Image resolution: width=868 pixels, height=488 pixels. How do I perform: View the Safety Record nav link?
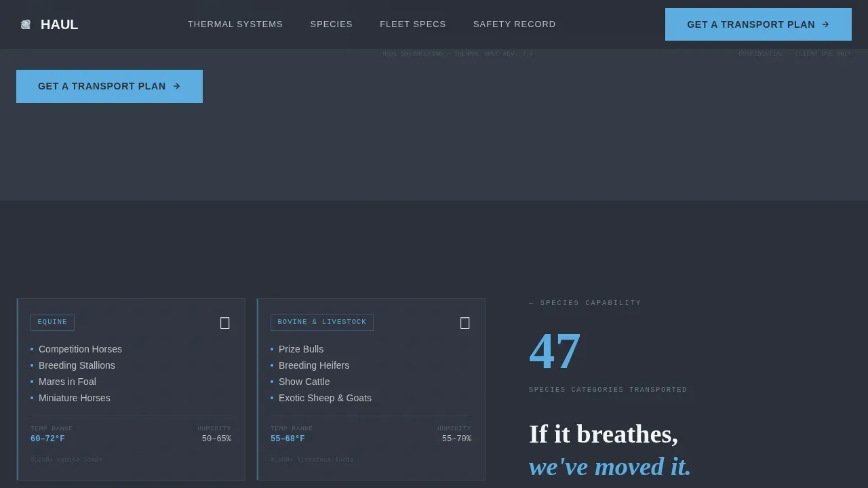(x=515, y=24)
